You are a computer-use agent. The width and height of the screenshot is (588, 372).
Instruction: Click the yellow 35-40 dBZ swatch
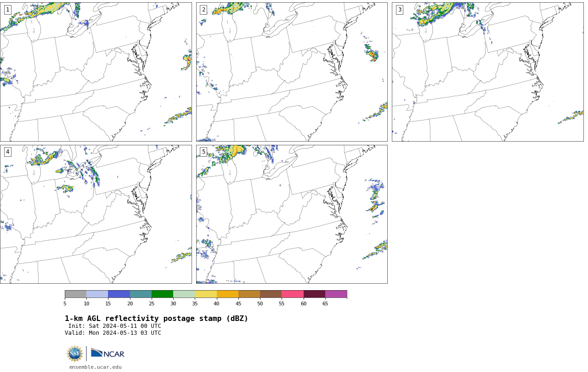click(x=206, y=294)
